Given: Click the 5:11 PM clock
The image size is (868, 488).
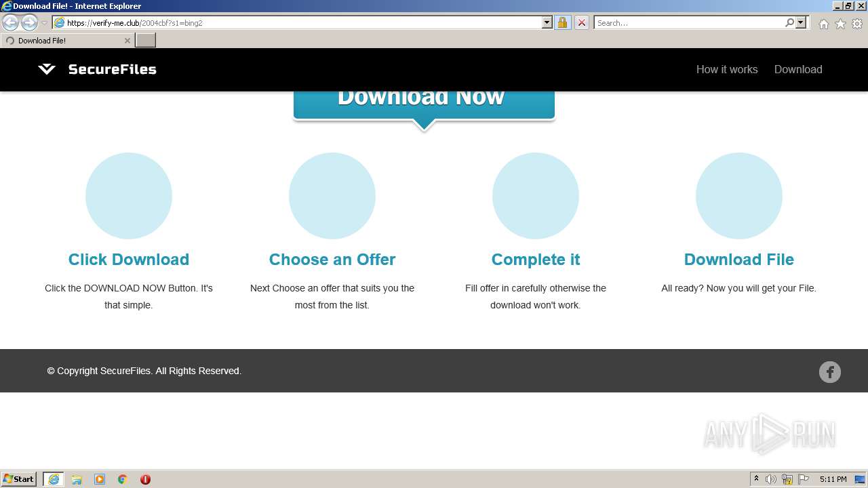Looking at the screenshot, I should 833,479.
